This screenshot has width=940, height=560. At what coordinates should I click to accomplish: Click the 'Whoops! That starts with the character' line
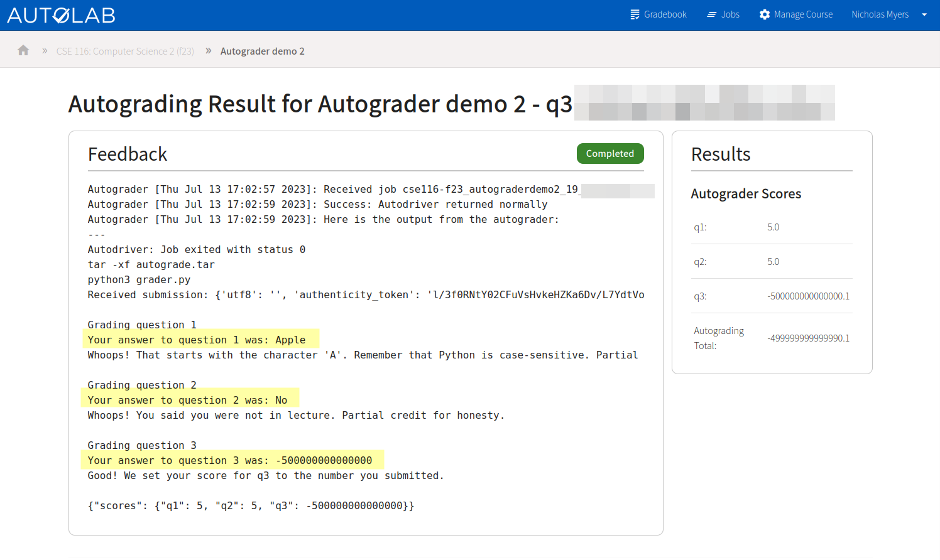(363, 355)
